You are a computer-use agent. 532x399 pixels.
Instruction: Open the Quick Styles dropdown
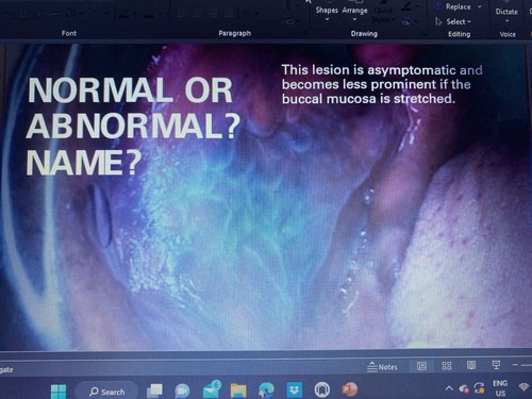(x=384, y=15)
